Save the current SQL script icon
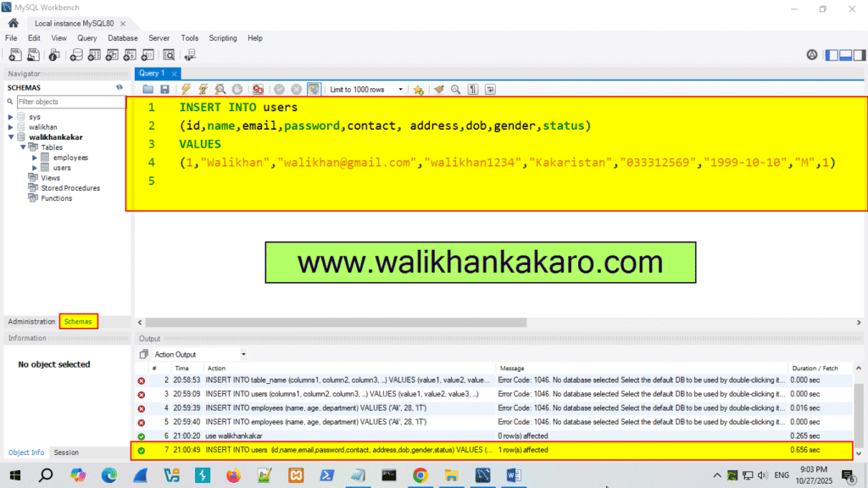 click(164, 89)
